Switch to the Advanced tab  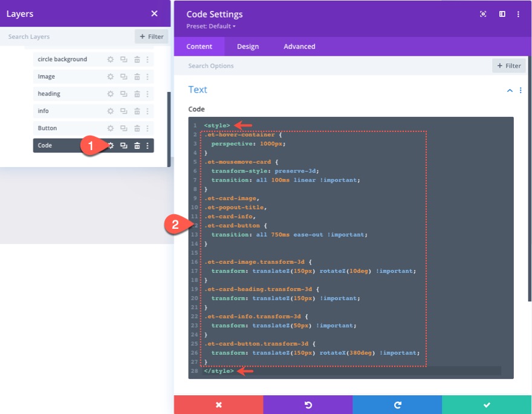click(299, 47)
